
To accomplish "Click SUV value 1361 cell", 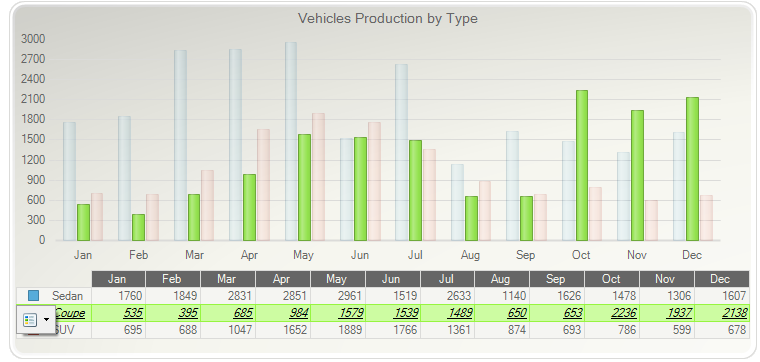I will 447,330.
